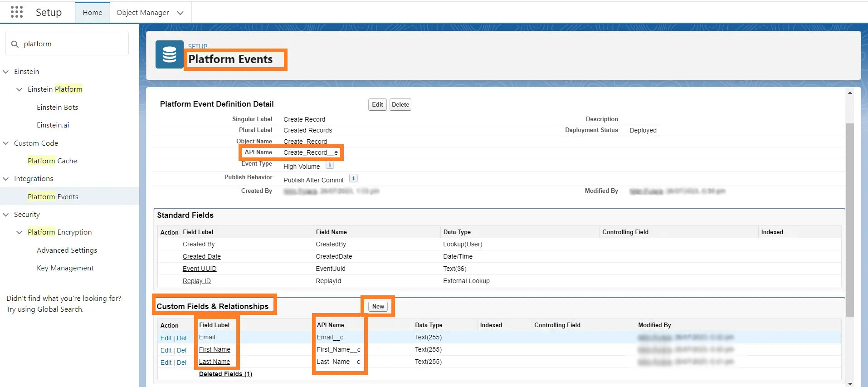The height and width of the screenshot is (387, 868).
Task: Click the search magnifier icon in Quick Find
Action: [15, 44]
